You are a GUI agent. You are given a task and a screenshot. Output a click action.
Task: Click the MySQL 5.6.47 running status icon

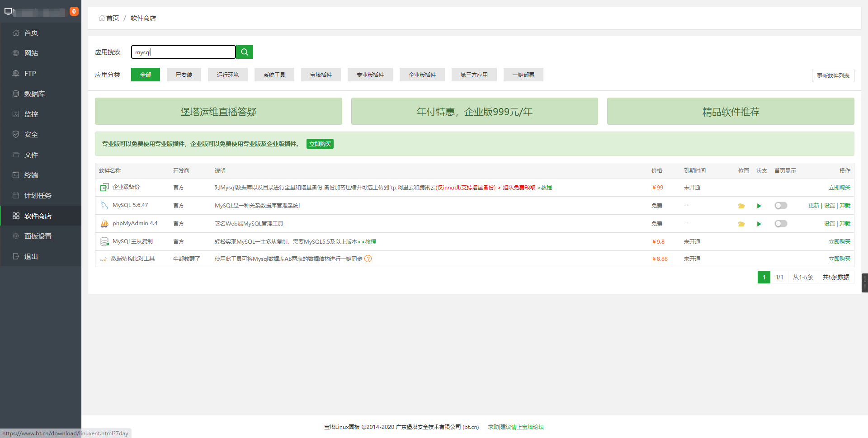pos(759,206)
